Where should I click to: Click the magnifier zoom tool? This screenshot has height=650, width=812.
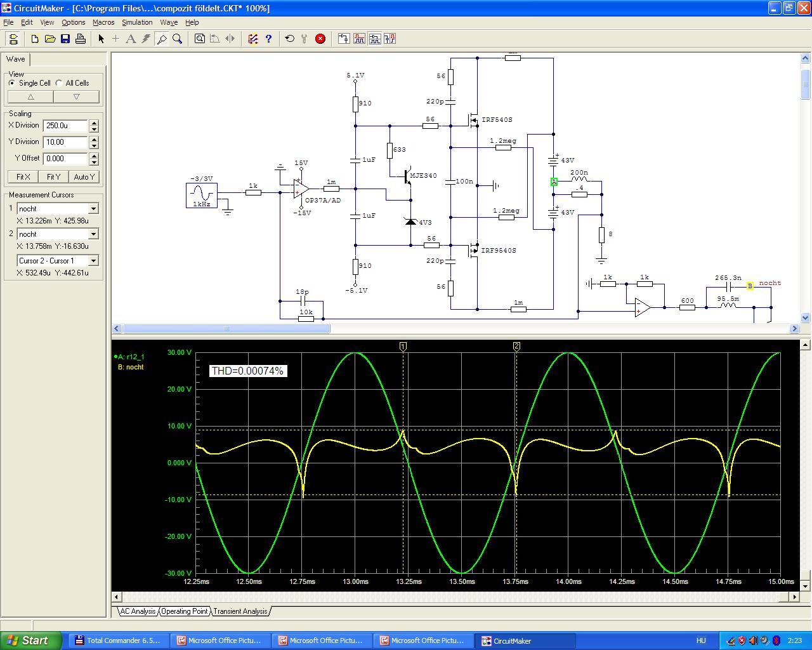[178, 39]
